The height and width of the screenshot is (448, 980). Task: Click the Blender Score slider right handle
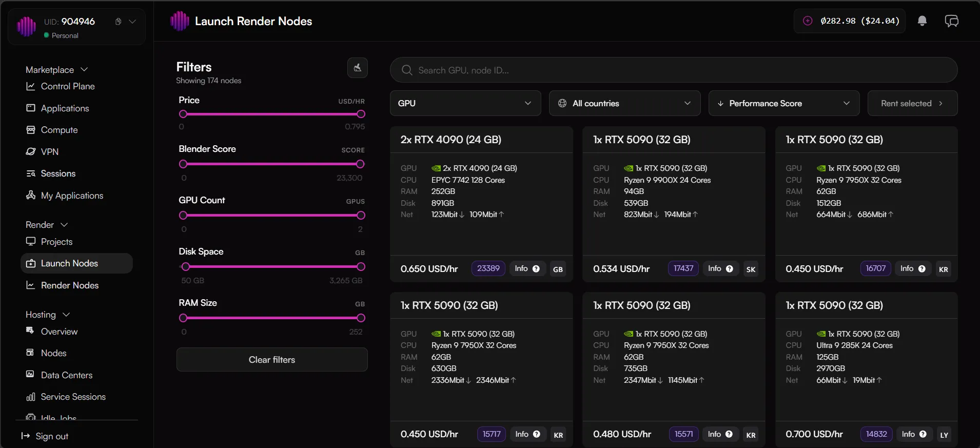tap(360, 164)
